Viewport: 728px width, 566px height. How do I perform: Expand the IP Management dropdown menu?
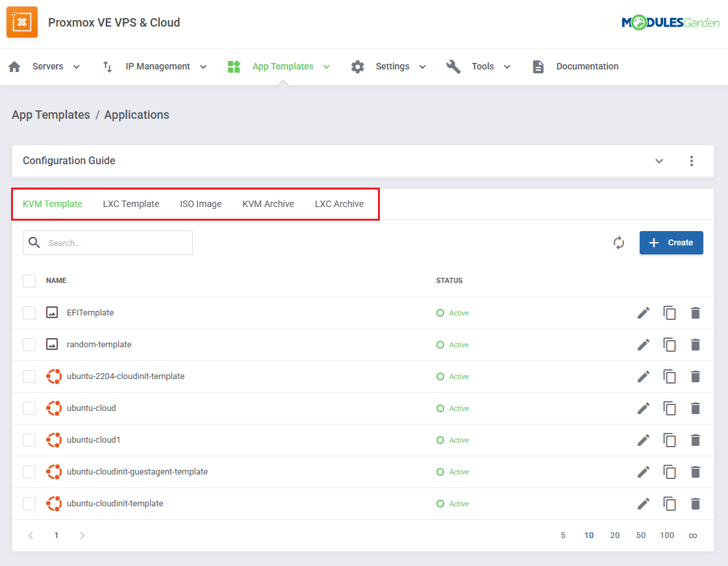coord(203,67)
